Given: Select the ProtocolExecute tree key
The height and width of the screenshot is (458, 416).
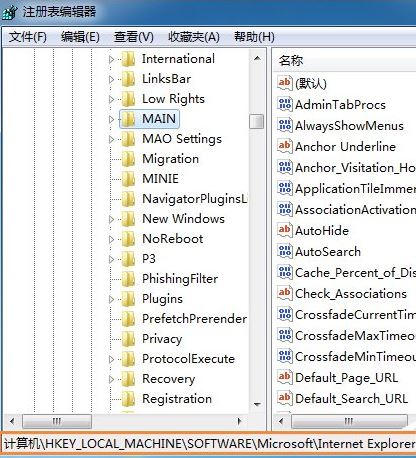Looking at the screenshot, I should (x=189, y=359).
